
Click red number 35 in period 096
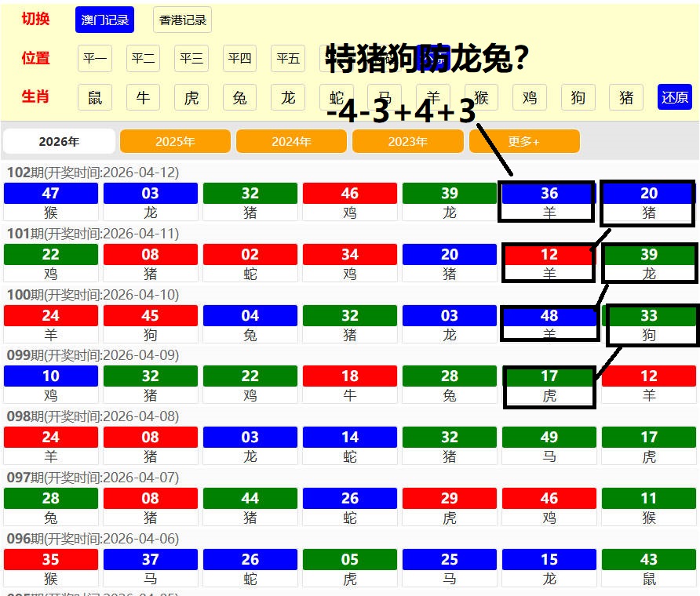(51, 559)
